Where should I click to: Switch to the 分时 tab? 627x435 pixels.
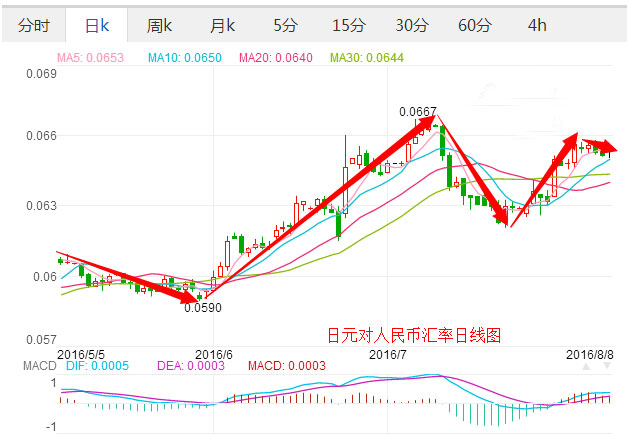34,26
